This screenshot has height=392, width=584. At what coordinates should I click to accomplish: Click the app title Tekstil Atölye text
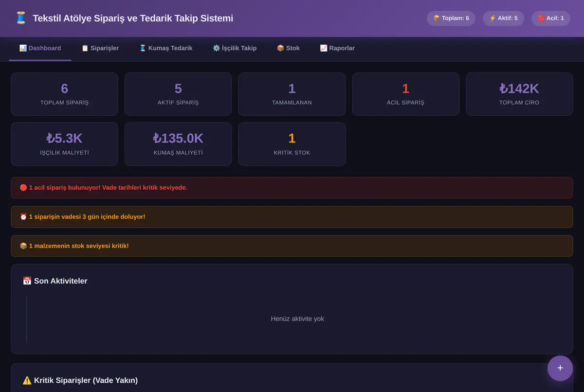tap(133, 18)
